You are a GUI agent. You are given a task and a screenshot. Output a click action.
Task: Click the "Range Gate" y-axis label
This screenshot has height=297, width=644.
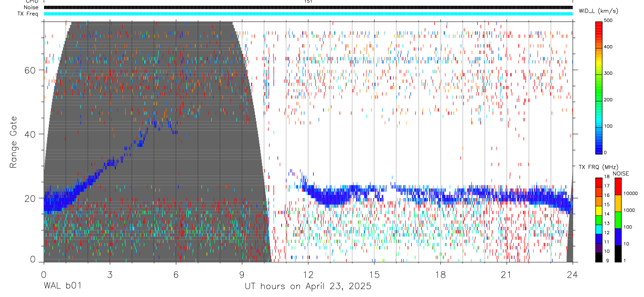(14, 141)
